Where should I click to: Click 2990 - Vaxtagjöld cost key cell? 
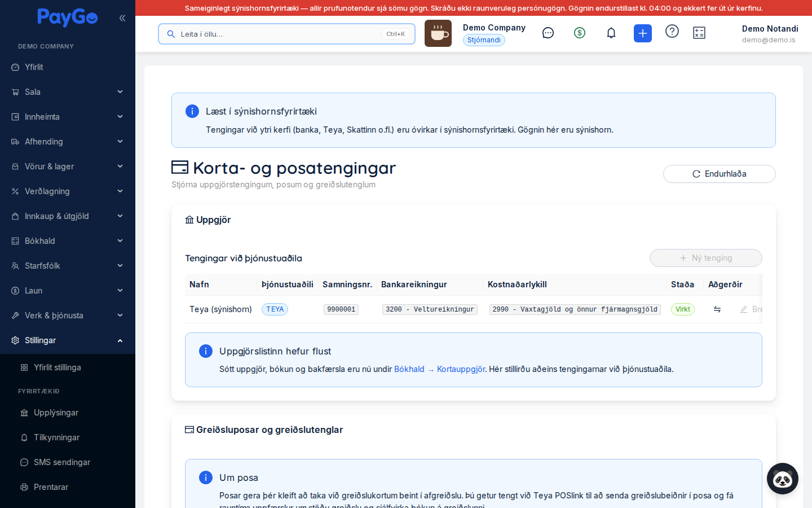pos(575,309)
